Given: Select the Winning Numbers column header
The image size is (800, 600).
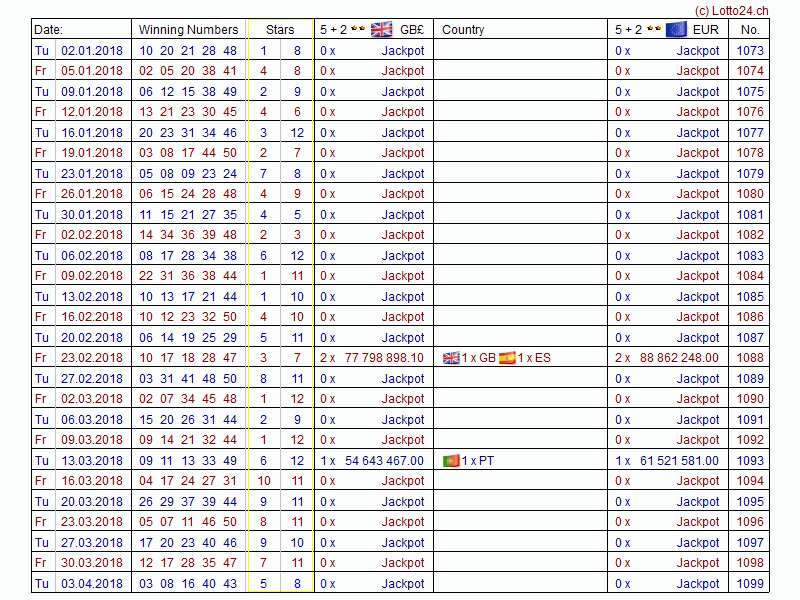Looking at the screenshot, I should pos(188,30).
